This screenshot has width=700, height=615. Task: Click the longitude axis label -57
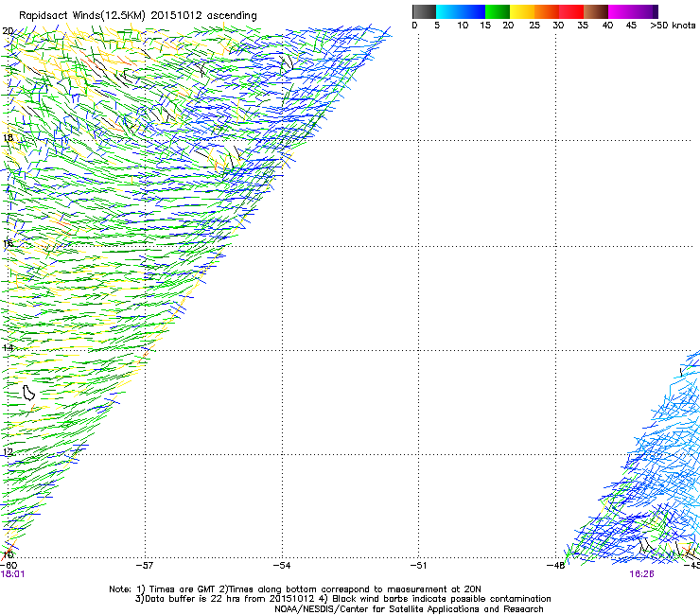(x=145, y=566)
